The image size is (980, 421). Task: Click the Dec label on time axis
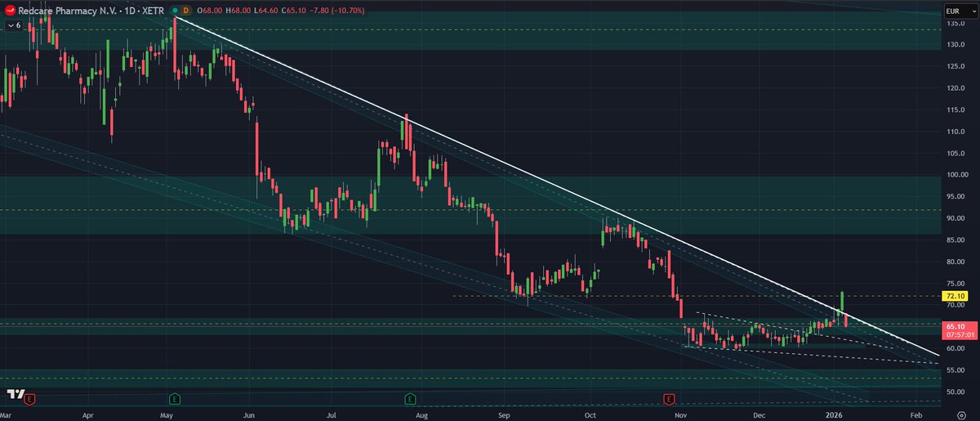760,414
